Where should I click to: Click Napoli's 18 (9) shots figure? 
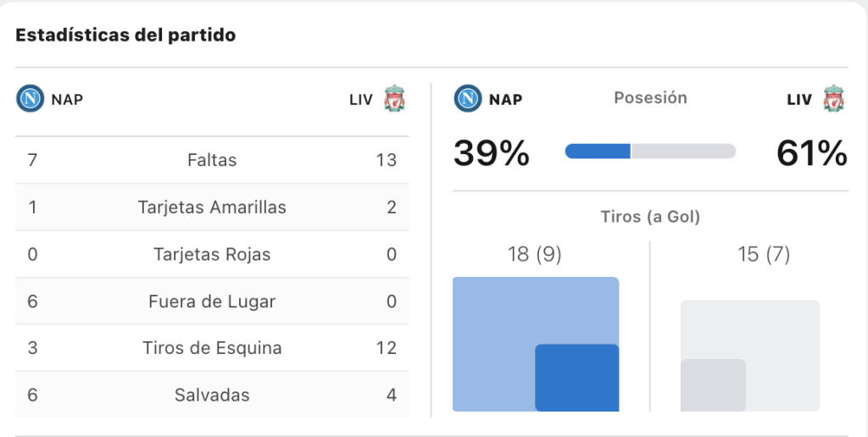coord(535,254)
